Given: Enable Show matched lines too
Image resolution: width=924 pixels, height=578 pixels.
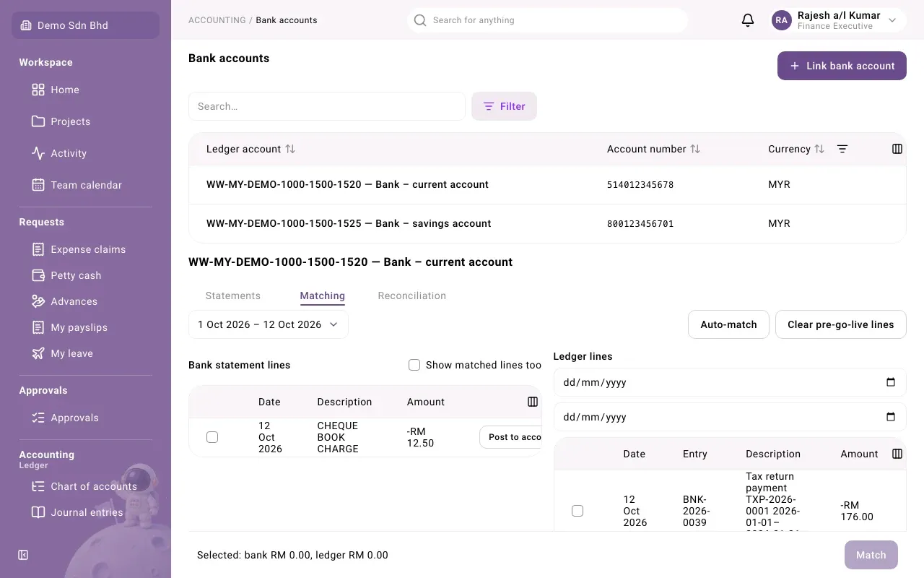Looking at the screenshot, I should [x=414, y=365].
